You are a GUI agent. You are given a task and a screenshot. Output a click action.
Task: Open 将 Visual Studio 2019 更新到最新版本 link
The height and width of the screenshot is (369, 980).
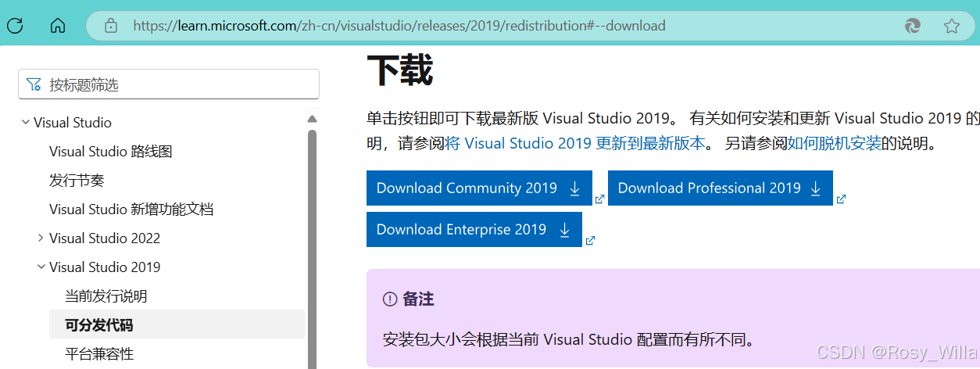[575, 144]
